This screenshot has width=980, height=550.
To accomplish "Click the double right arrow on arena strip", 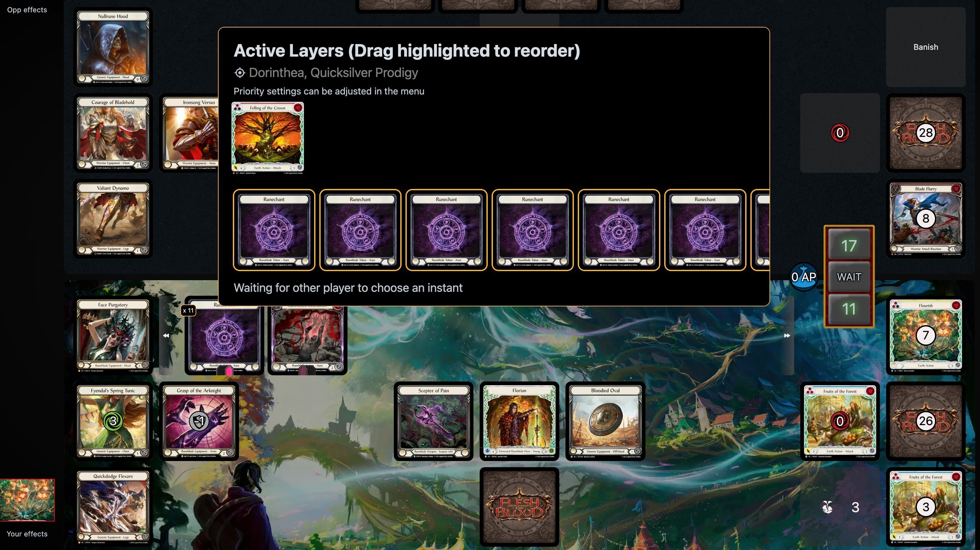I will (787, 335).
